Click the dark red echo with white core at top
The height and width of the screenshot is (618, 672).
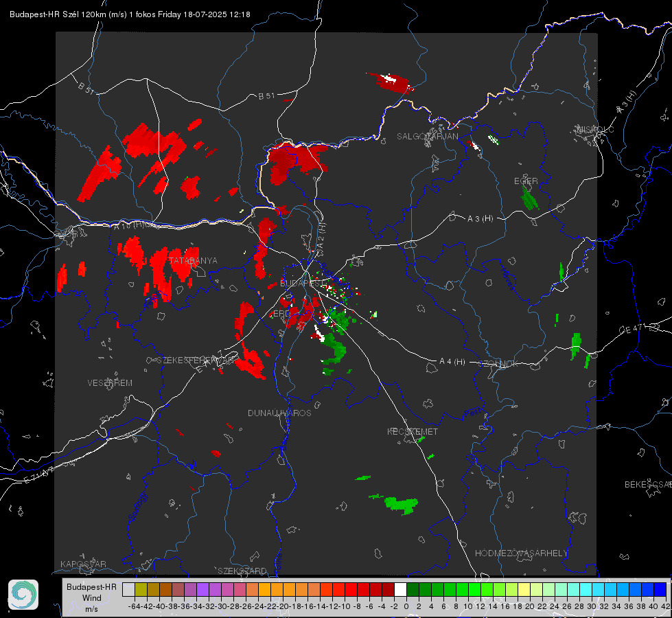[x=392, y=82]
